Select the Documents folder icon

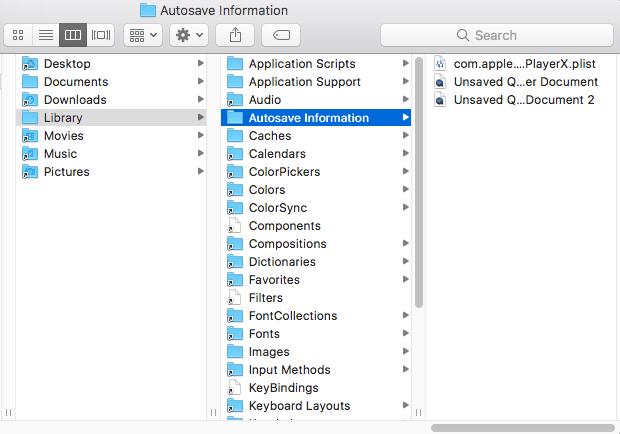point(30,82)
